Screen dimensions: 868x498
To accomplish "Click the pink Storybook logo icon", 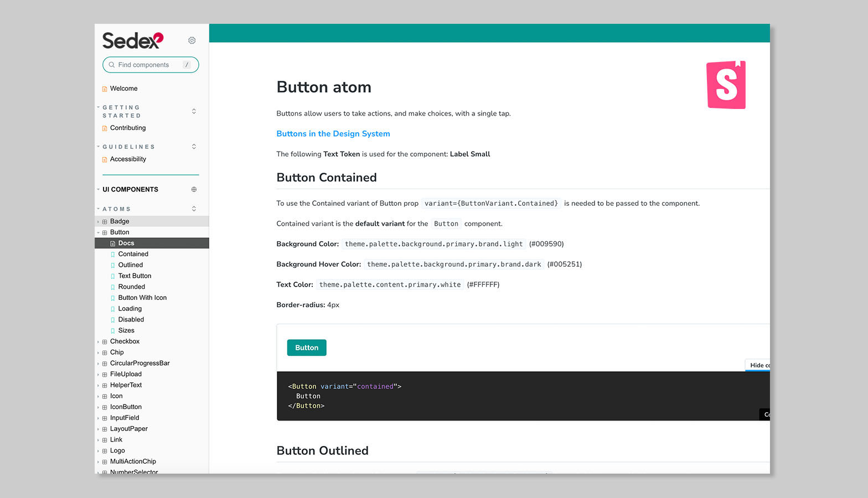I will click(726, 85).
